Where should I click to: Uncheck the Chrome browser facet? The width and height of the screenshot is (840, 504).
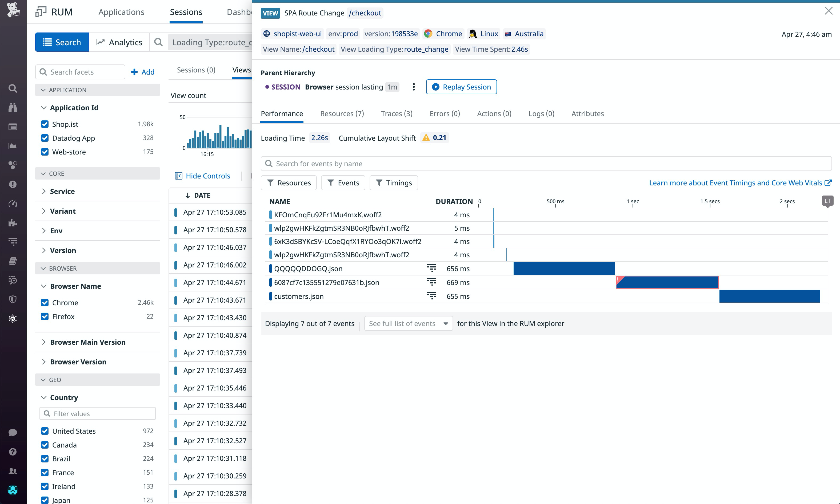45,302
